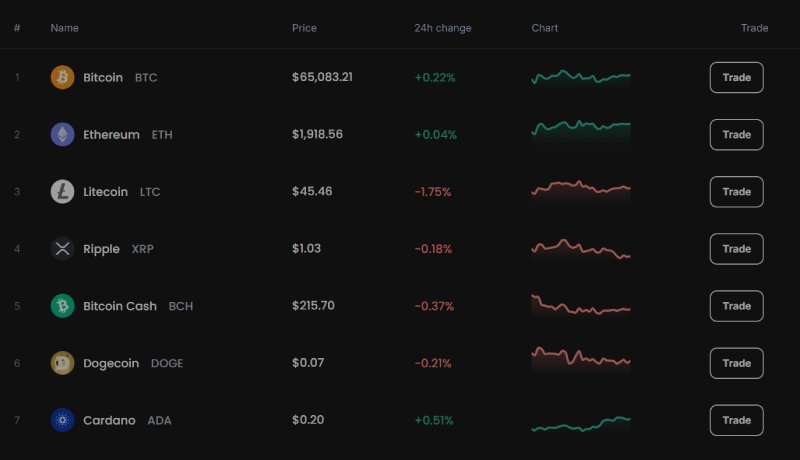Sort by the Price column header
Screen dimensions: 800x460
click(x=304, y=28)
